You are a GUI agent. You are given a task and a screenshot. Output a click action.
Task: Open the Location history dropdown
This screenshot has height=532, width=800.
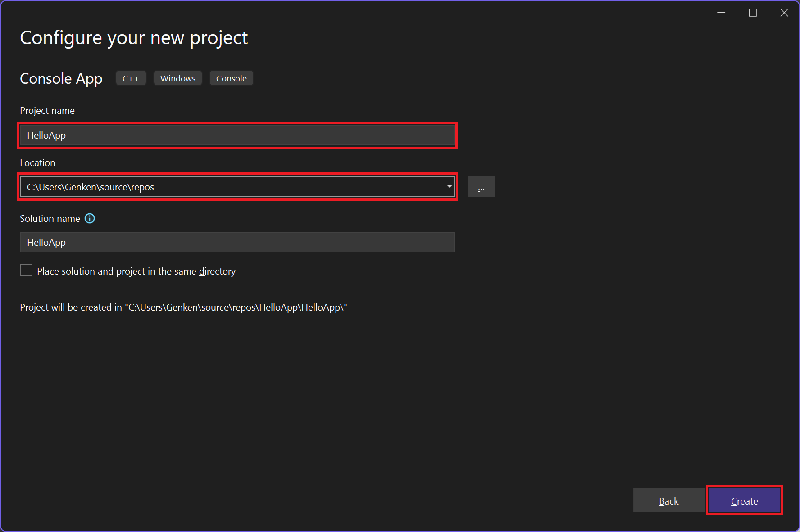tap(449, 186)
